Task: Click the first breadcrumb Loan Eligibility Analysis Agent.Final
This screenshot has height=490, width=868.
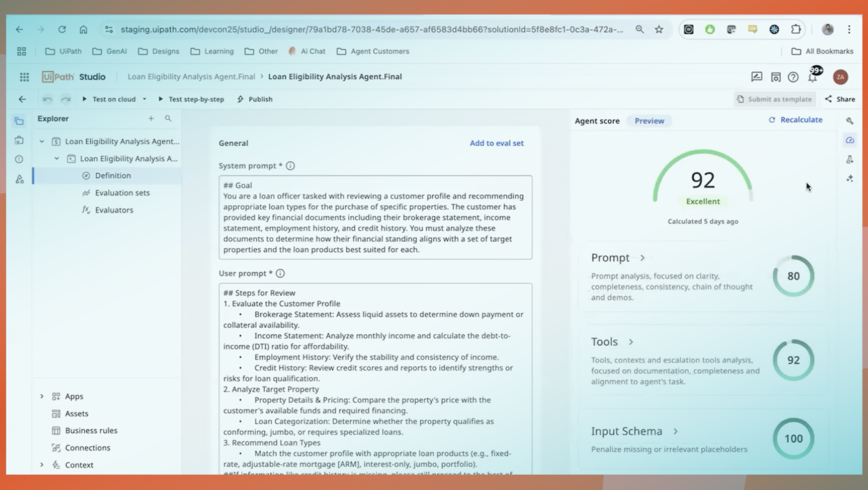Action: click(x=191, y=77)
